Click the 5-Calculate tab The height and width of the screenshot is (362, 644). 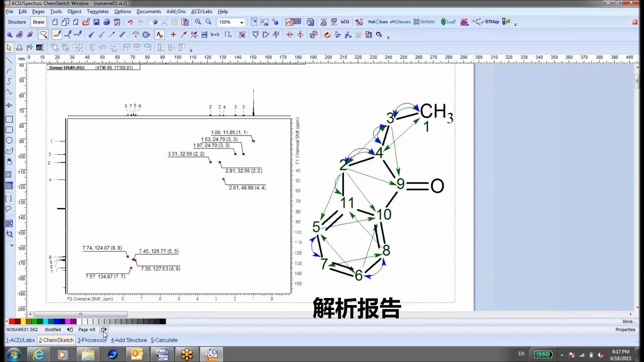point(164,340)
